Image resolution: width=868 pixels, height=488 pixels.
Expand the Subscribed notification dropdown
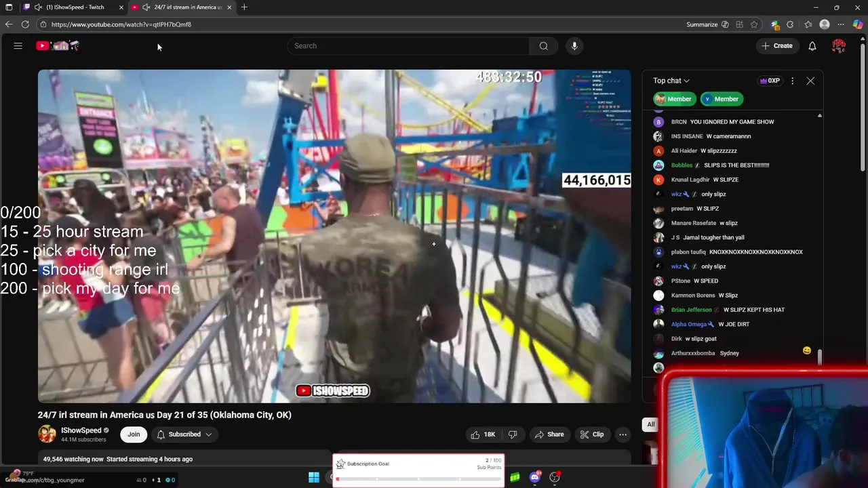[184, 434]
